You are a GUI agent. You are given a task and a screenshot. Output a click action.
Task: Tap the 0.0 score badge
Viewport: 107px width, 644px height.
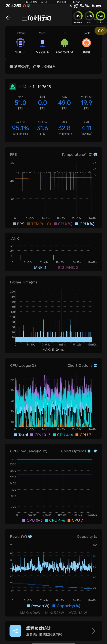pyautogui.click(x=100, y=31)
